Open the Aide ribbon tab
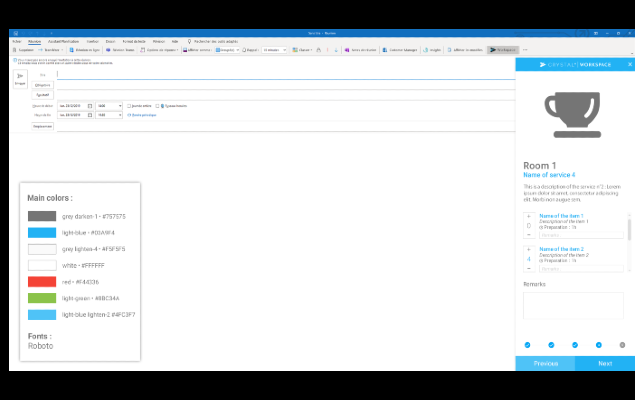Viewport: 635px width, 400px height. click(175, 41)
